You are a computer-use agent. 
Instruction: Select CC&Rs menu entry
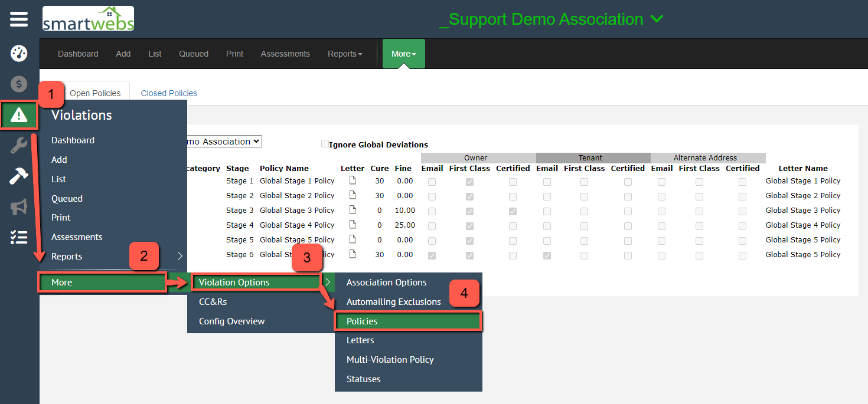point(213,302)
